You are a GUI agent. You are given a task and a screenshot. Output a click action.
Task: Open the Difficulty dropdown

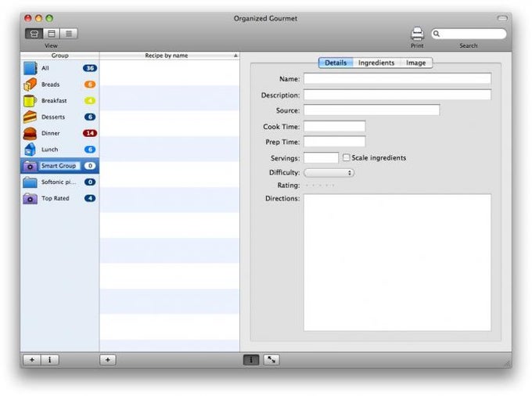(x=329, y=173)
